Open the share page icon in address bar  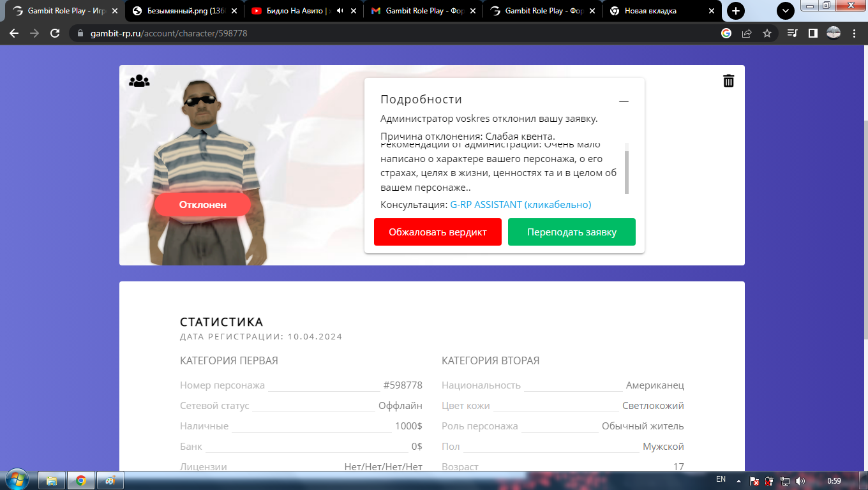[747, 33]
